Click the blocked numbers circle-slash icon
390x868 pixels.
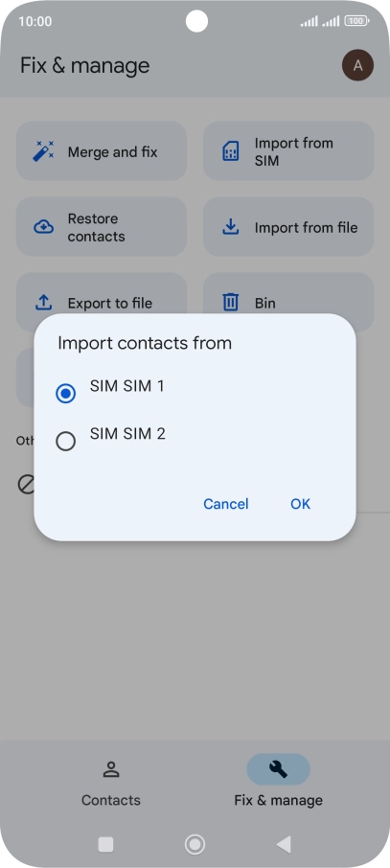click(26, 485)
